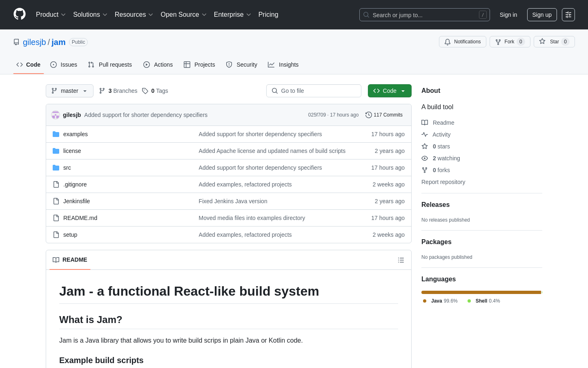The image size is (588, 368).
Task: View 117 Commits history
Action: tap(384, 115)
